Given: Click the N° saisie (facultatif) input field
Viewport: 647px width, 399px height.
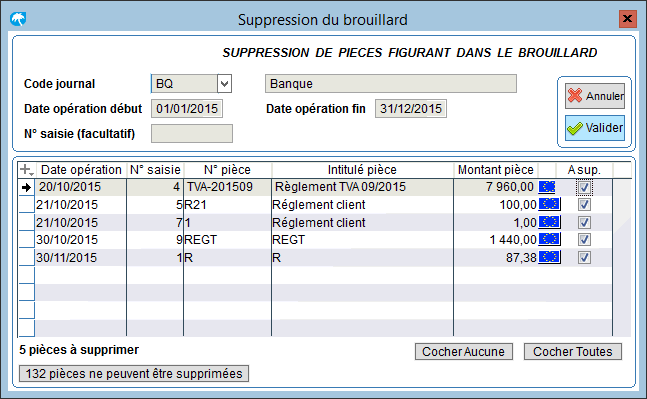Looking at the screenshot, I should pyautogui.click(x=192, y=134).
